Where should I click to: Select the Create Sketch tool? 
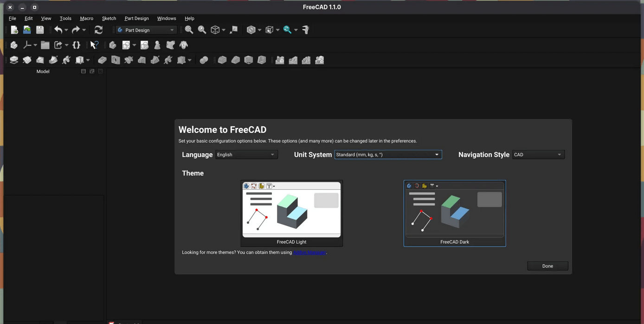click(126, 45)
